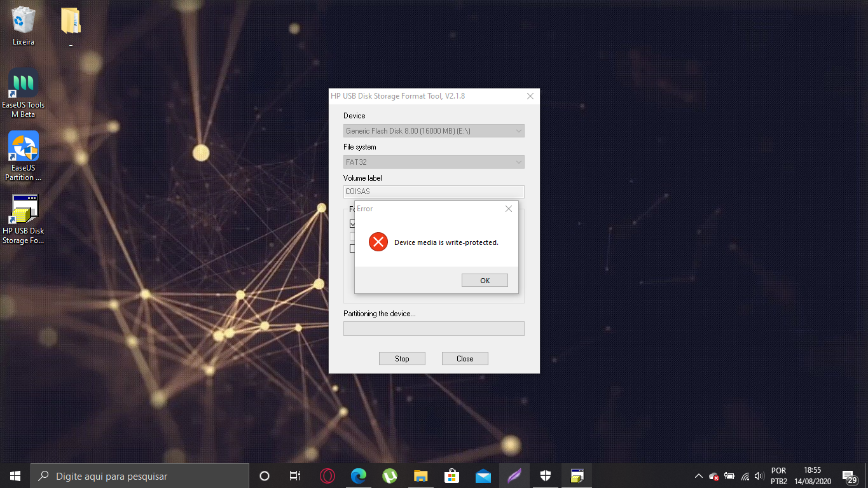Click the HP Format Tool taskbar button
Image resolution: width=868 pixels, height=488 pixels.
(577, 476)
